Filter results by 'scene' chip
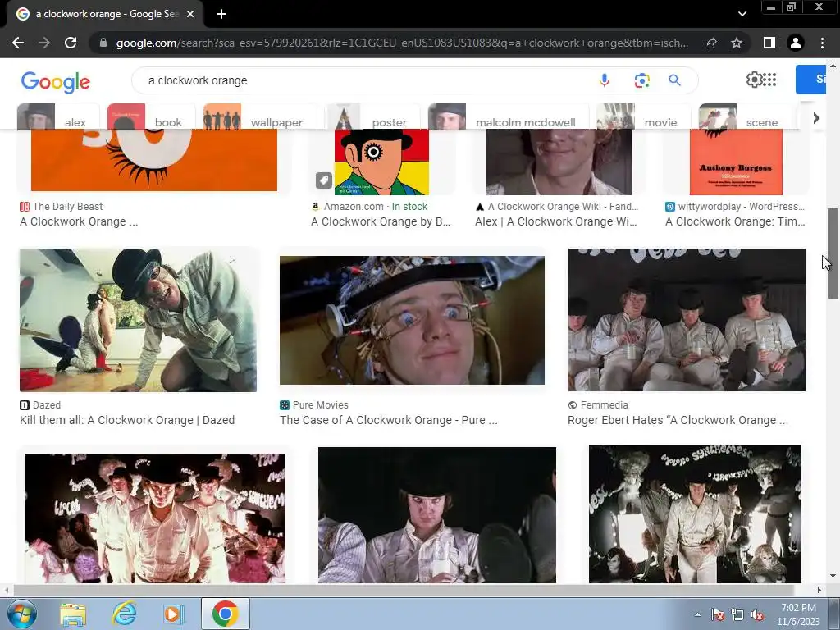The image size is (840, 630). pyautogui.click(x=745, y=116)
